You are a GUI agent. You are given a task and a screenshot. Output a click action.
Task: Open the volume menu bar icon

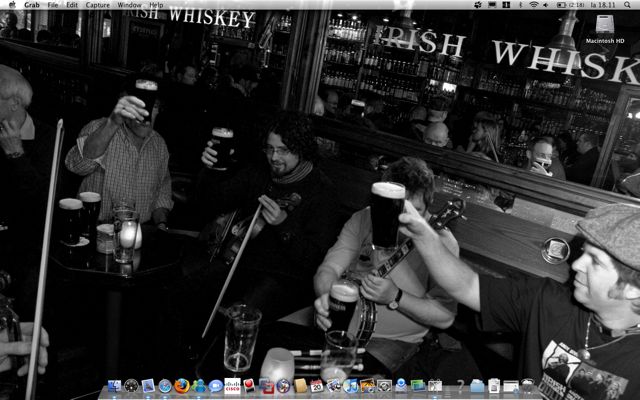pyautogui.click(x=546, y=5)
